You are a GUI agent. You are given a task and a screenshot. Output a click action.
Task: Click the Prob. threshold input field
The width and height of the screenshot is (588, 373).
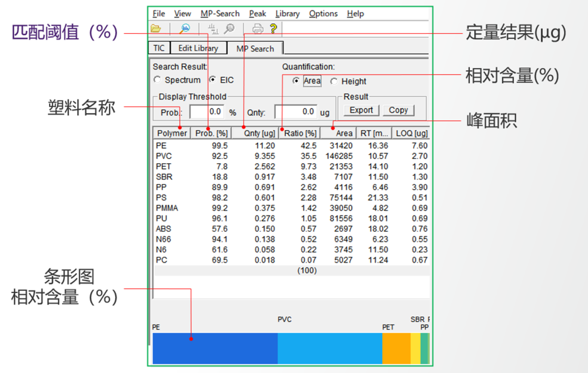coord(207,112)
